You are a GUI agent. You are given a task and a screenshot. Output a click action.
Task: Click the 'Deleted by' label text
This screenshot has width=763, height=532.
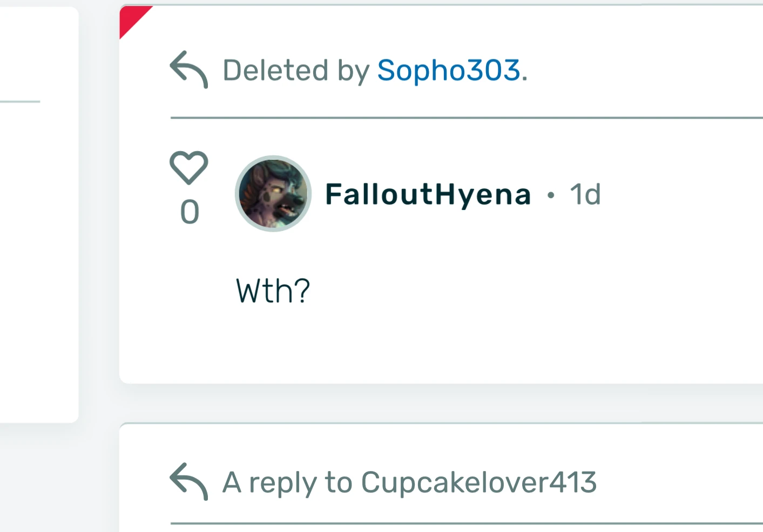pos(296,70)
